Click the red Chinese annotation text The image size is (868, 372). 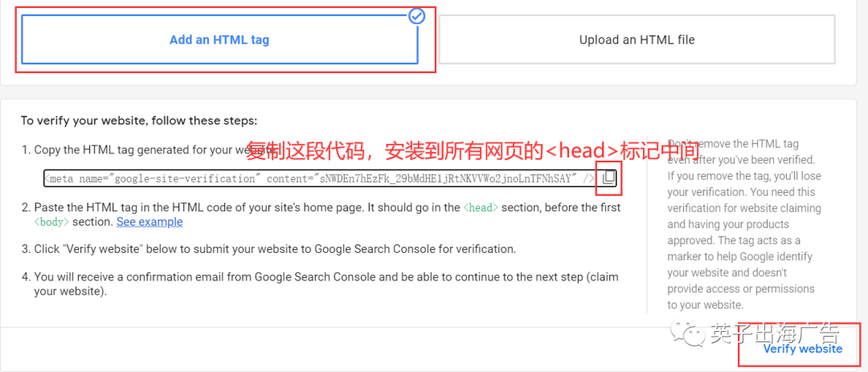coord(474,150)
